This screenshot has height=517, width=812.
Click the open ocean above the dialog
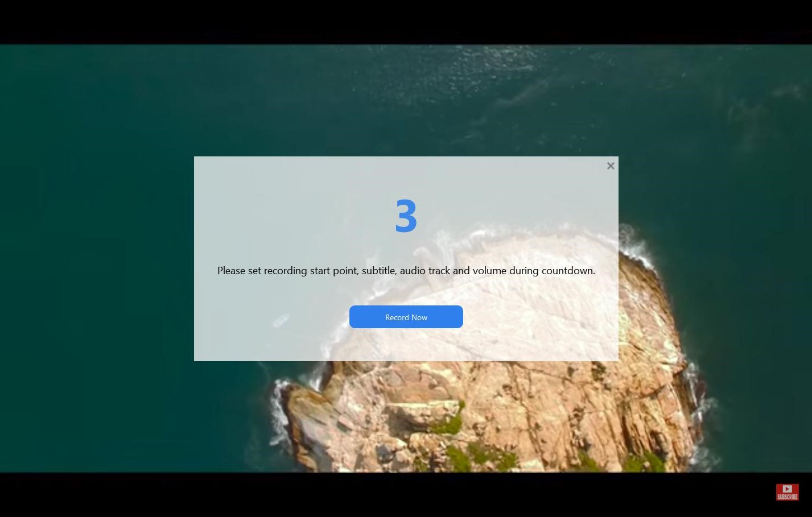(x=406, y=97)
